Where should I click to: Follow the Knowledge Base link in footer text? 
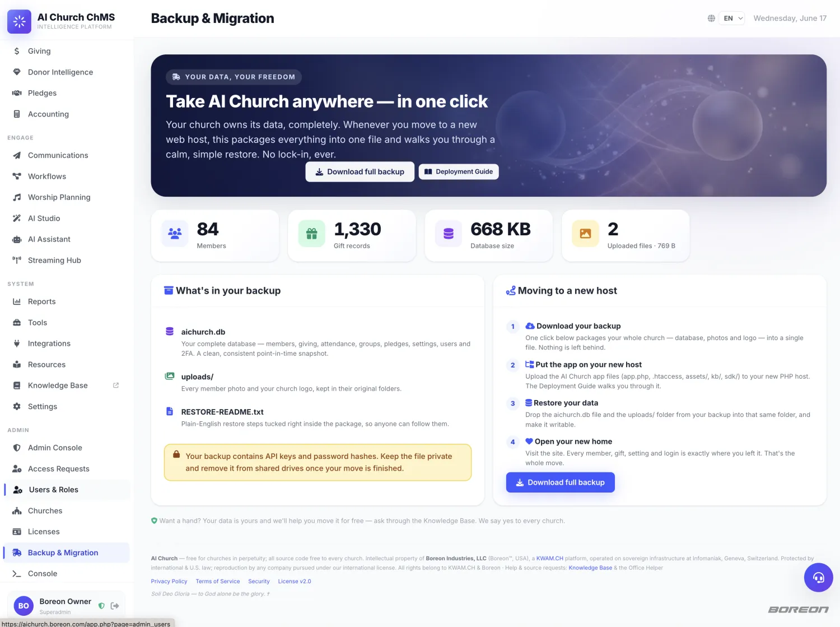(x=590, y=568)
